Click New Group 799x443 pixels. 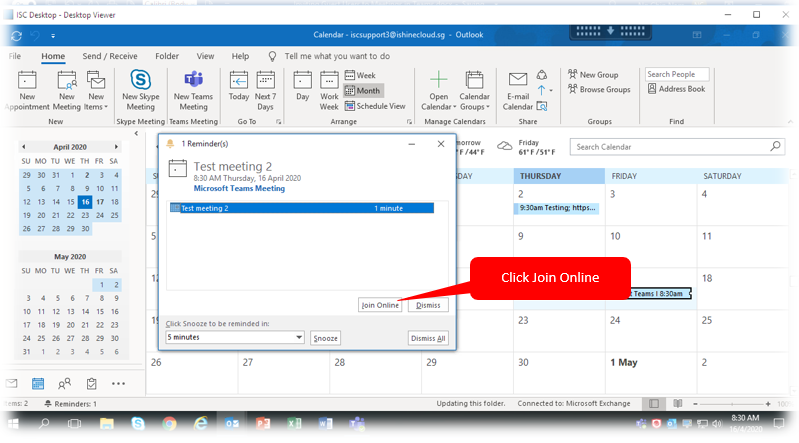click(593, 74)
